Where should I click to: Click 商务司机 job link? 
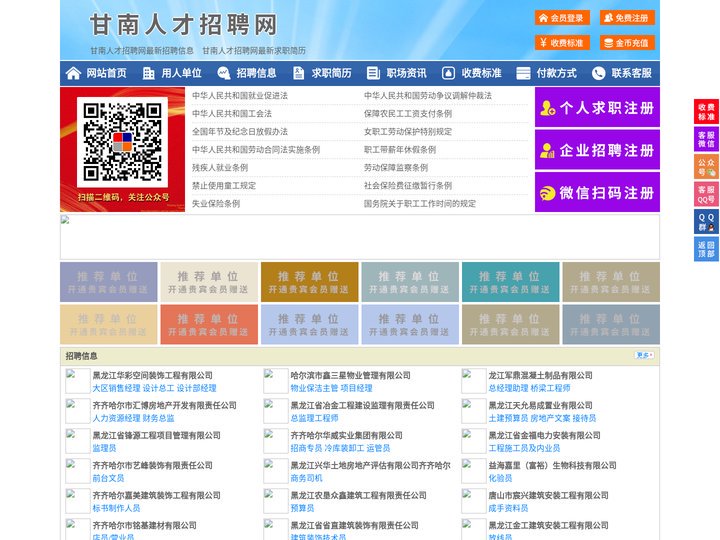[306, 478]
